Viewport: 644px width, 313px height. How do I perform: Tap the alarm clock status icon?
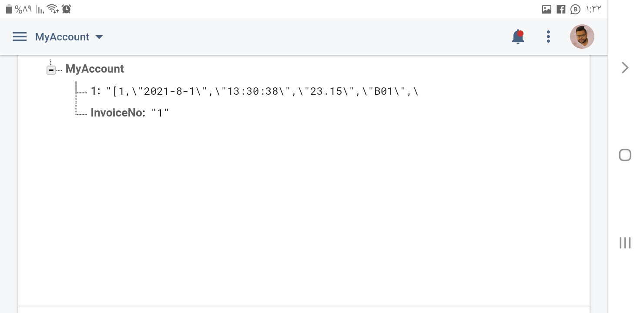(66, 9)
